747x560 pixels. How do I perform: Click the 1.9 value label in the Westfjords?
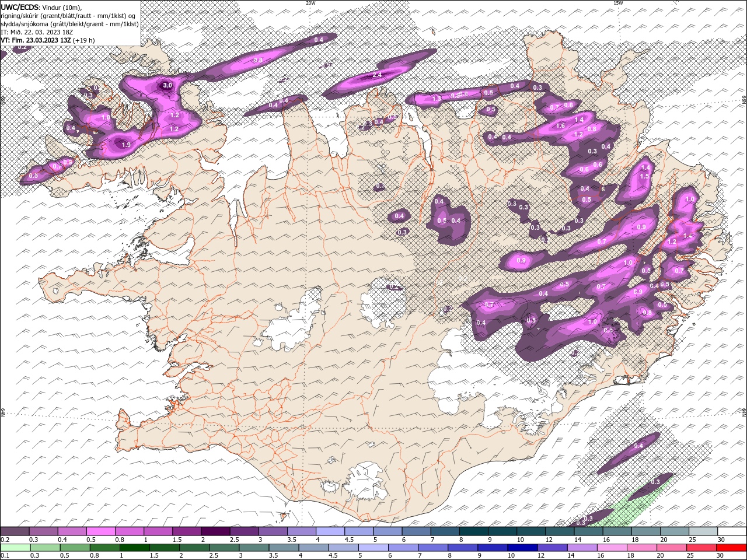(125, 145)
